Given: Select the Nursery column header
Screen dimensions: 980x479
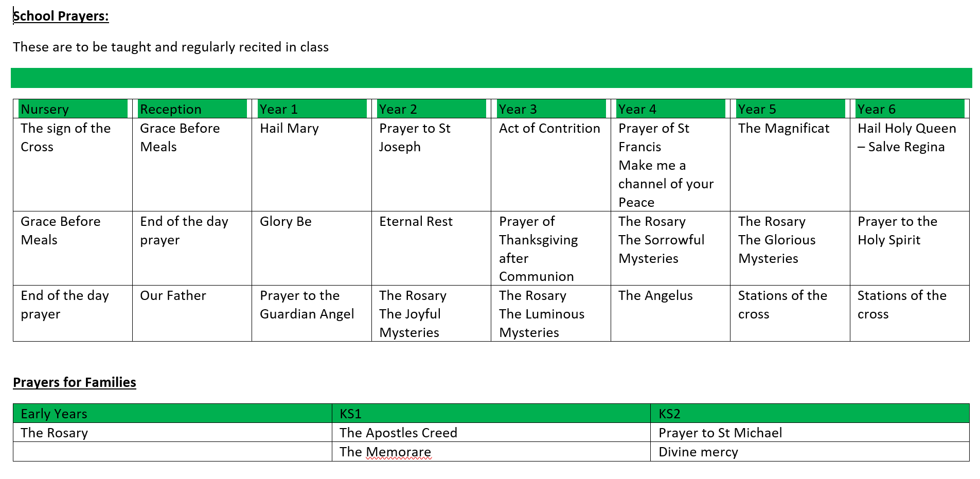Looking at the screenshot, I should 73,109.
